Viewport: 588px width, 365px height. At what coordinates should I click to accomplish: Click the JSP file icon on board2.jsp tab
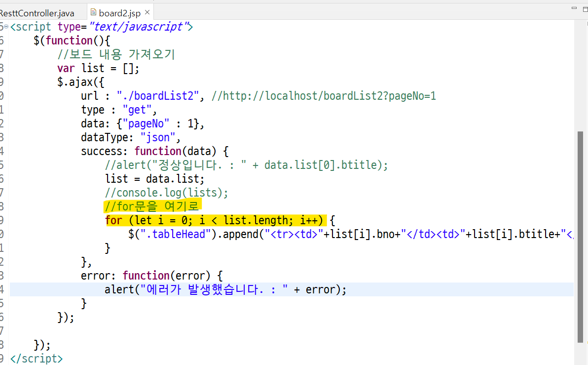pos(93,13)
